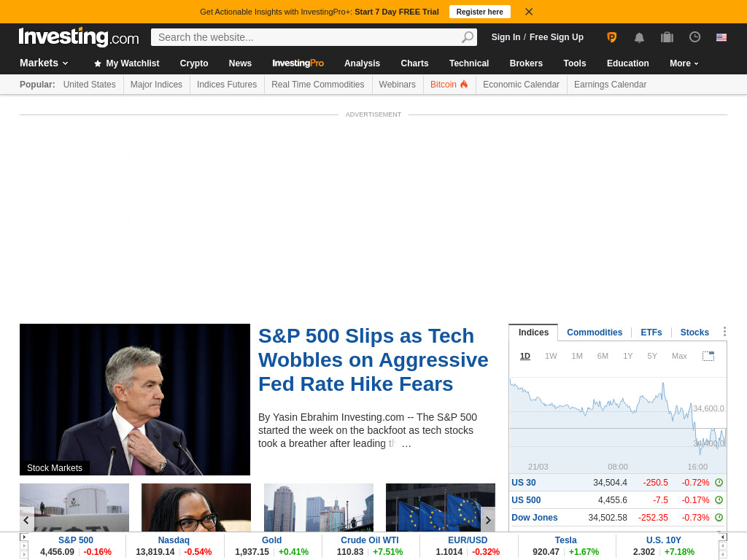Viewport: 747px width, 560px height.
Task: Open Technical in the navigation bar
Action: point(469,63)
